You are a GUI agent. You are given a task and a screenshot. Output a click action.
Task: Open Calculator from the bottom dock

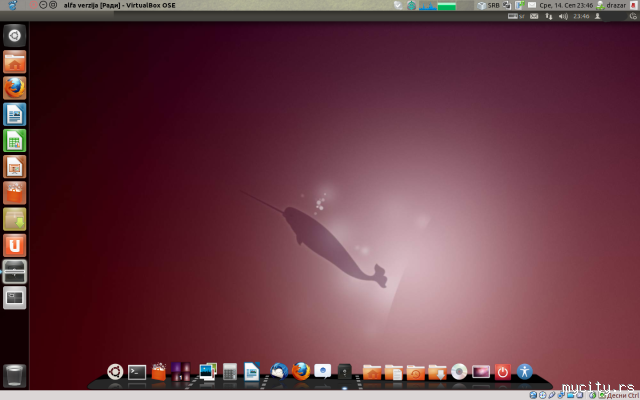pyautogui.click(x=230, y=372)
